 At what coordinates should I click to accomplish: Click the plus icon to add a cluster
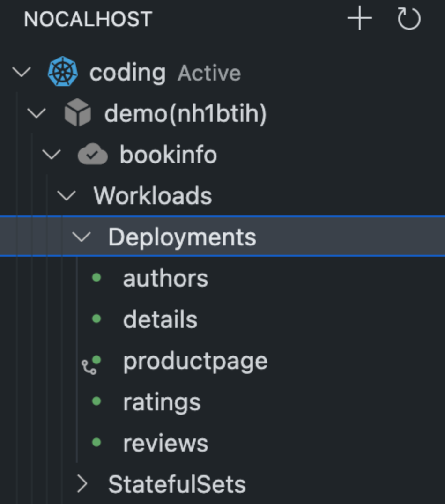(359, 18)
